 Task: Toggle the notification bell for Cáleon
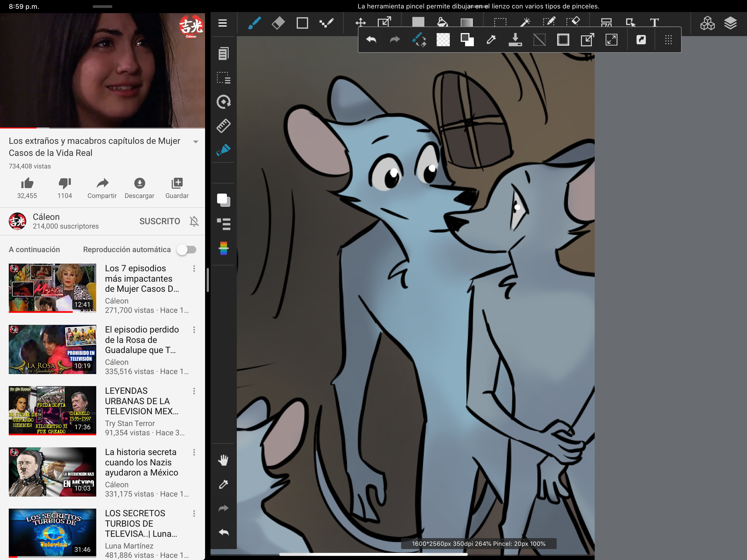(x=194, y=221)
